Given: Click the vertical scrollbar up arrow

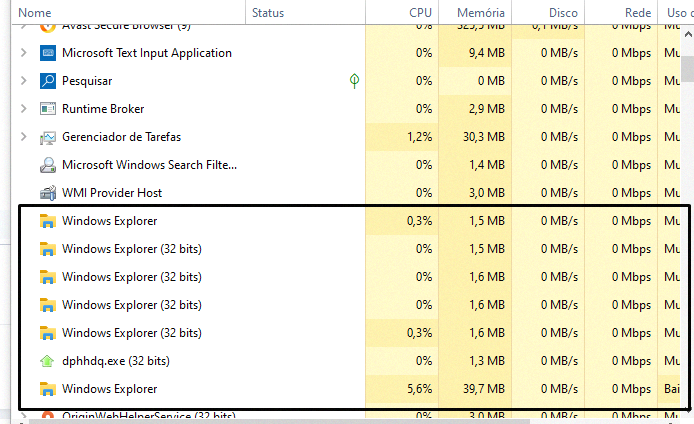Looking at the screenshot, I should tap(688, 34).
